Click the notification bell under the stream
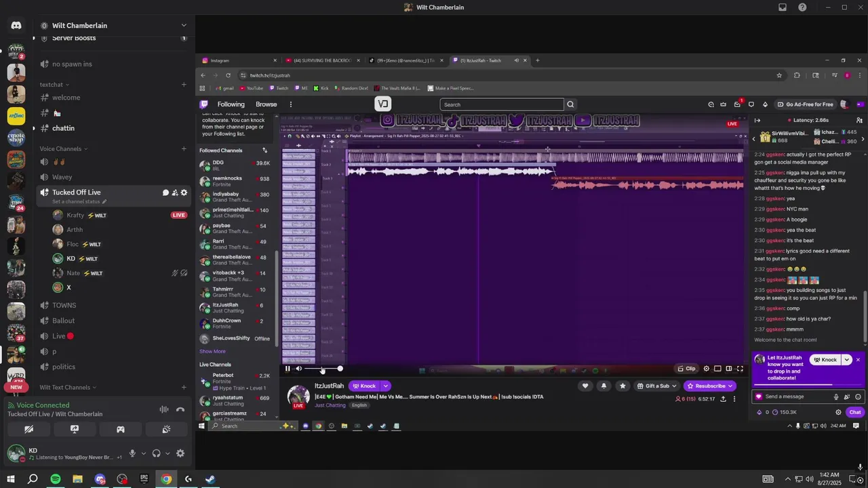This screenshot has width=868, height=488. 604,386
